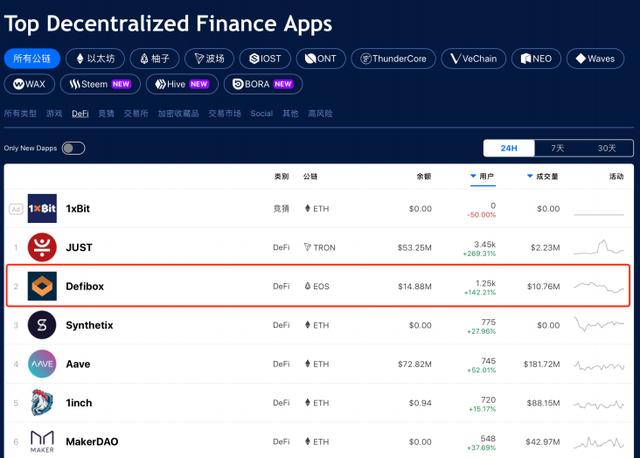The height and width of the screenshot is (458, 640).
Task: Open the 高风险 category tab
Action: 320,113
